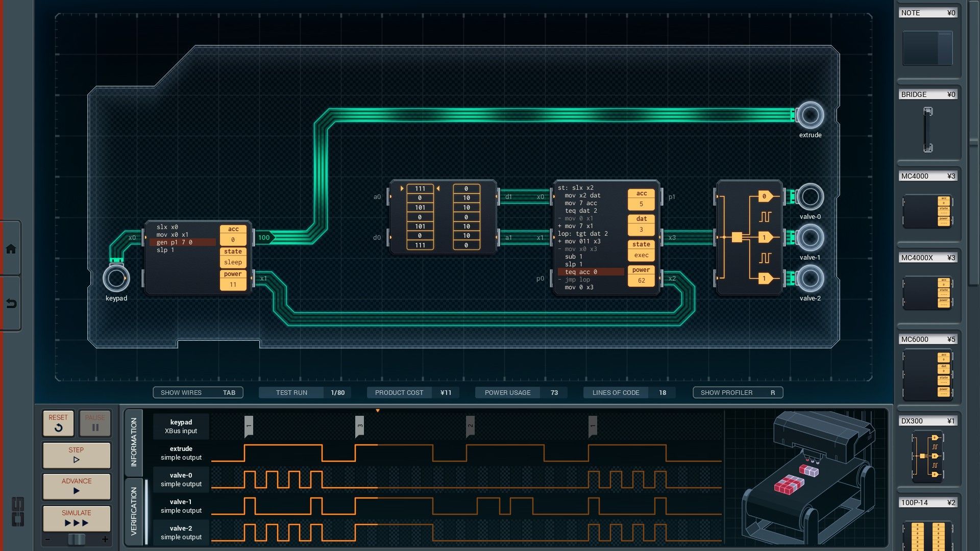Select the Bridge component
Screen dimensions: 980x551
[927, 129]
